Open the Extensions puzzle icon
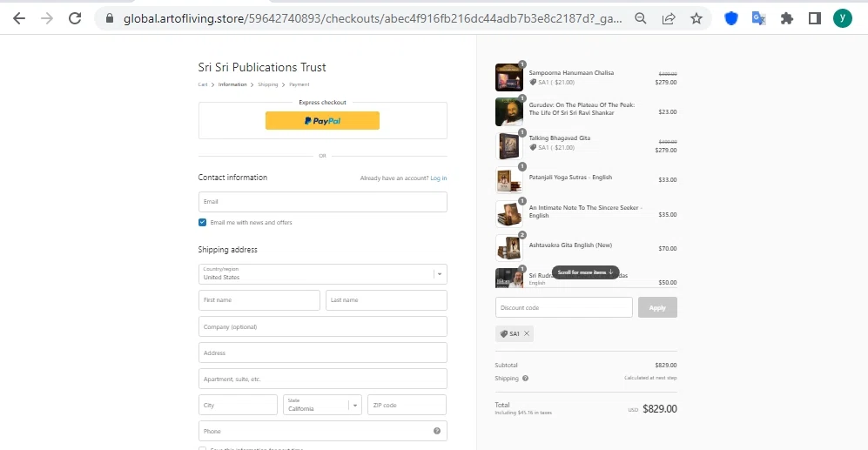 [x=787, y=18]
